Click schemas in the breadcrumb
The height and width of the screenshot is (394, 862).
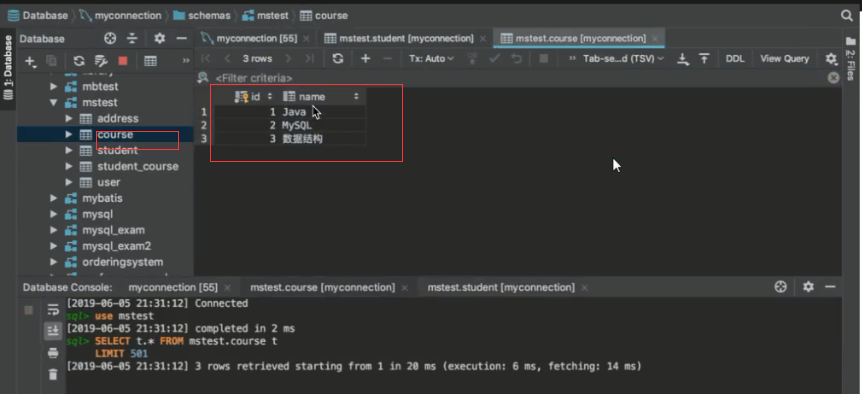pyautogui.click(x=209, y=15)
